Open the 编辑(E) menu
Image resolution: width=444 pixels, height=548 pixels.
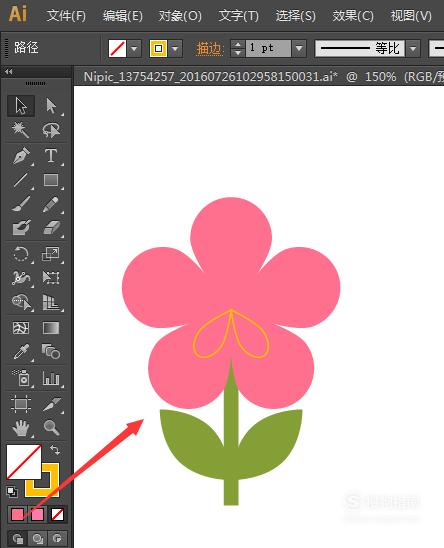coord(123,16)
